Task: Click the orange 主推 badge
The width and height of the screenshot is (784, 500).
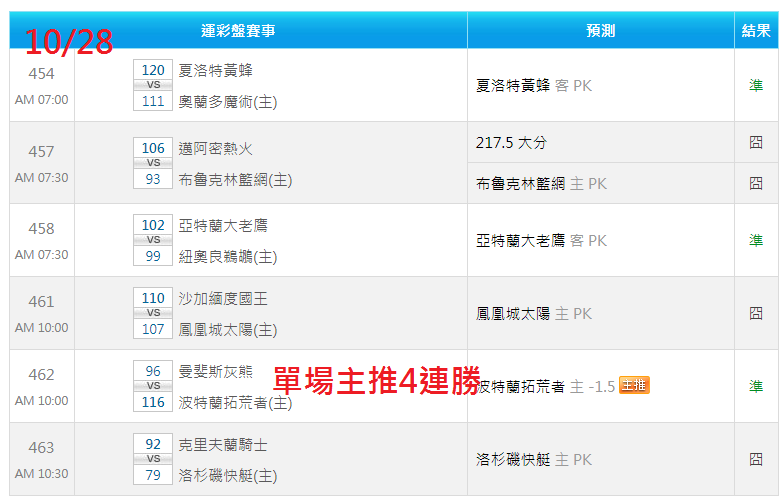Action: point(634,385)
